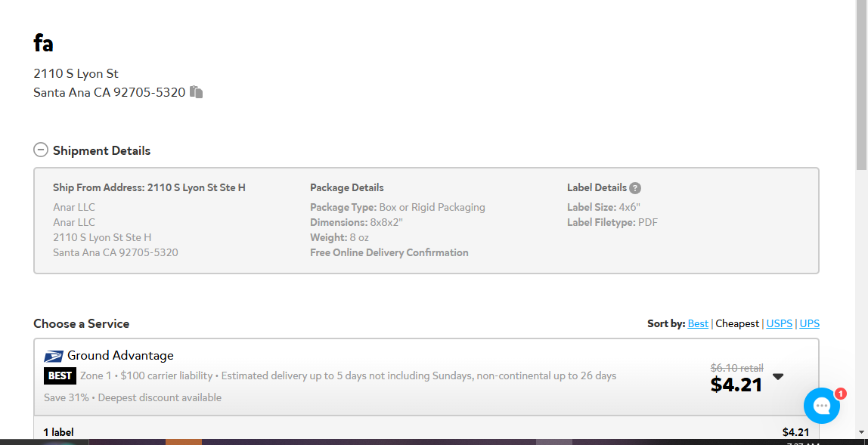Open the chat support bubble

(821, 406)
